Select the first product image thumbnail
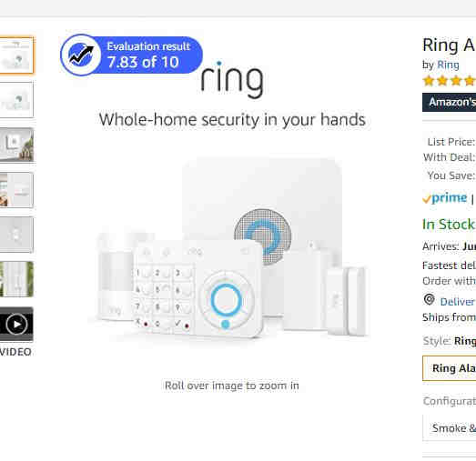This screenshot has width=476, height=461. tap(16, 55)
